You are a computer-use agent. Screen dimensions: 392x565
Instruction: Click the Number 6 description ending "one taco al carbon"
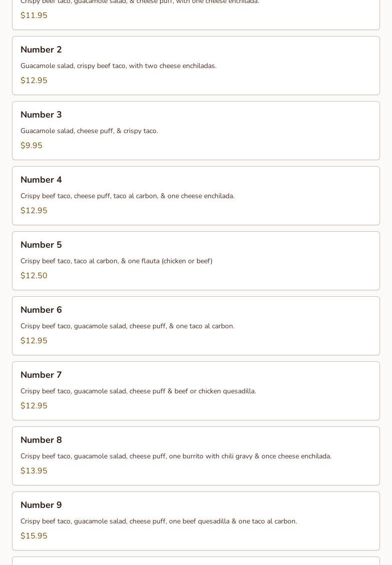[x=127, y=326]
